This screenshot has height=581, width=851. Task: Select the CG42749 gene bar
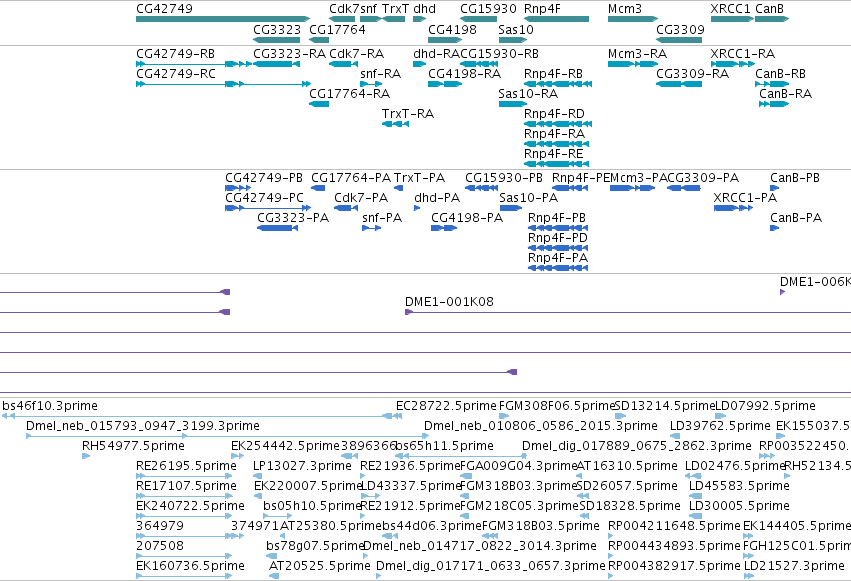(223, 20)
